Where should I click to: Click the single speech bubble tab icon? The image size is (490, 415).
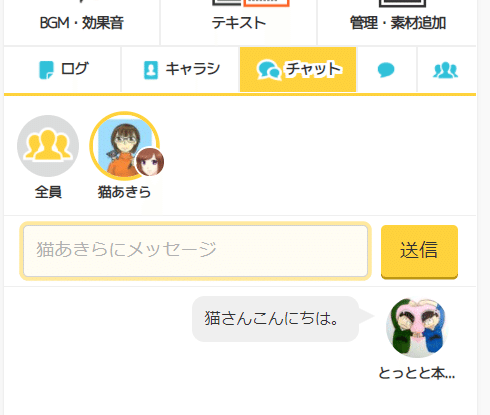tap(386, 70)
